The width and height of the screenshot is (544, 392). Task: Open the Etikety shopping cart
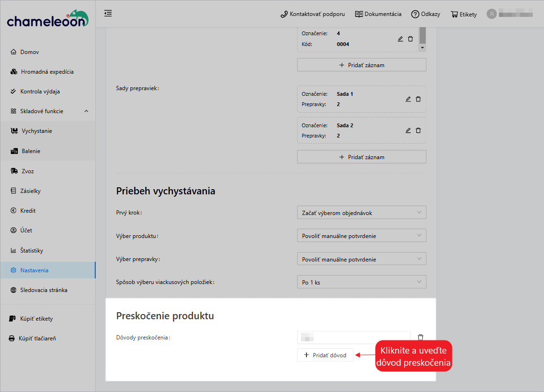[x=464, y=14]
